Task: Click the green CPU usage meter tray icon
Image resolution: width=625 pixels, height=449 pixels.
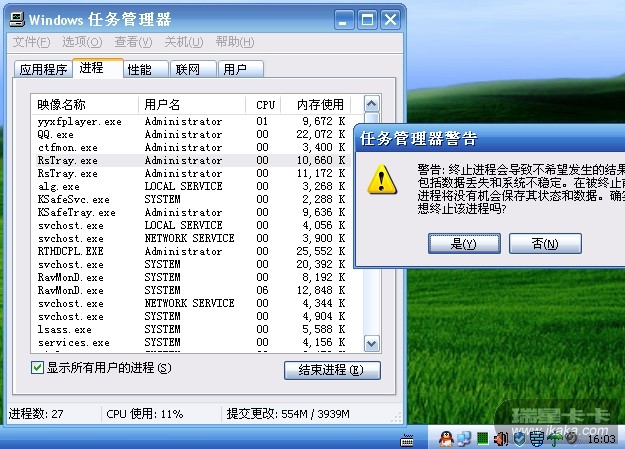Action: click(482, 439)
